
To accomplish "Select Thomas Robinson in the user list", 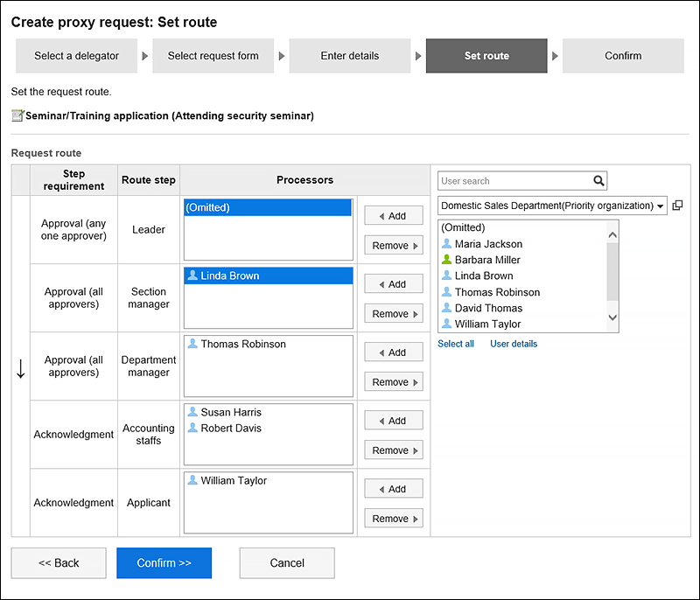I will point(522,292).
